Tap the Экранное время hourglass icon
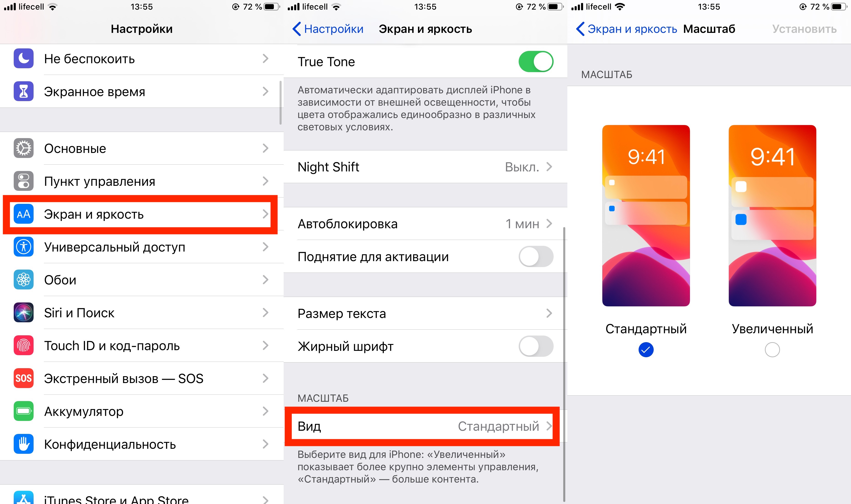Viewport: 851px width, 504px height. pos(21,91)
